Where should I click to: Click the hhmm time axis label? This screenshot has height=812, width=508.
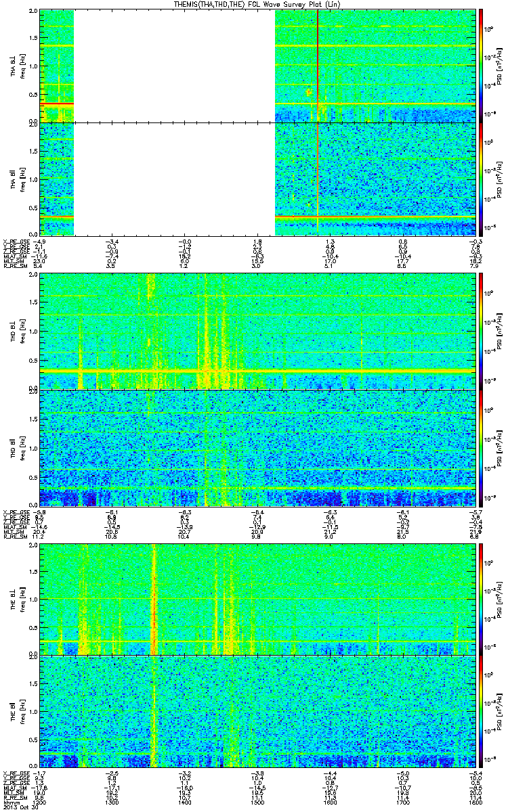pos(10,801)
